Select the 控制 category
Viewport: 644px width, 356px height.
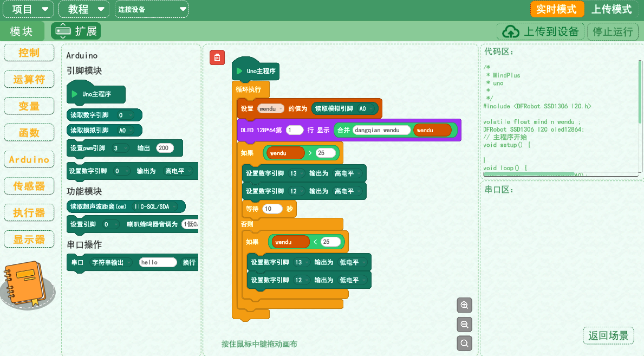(x=29, y=53)
